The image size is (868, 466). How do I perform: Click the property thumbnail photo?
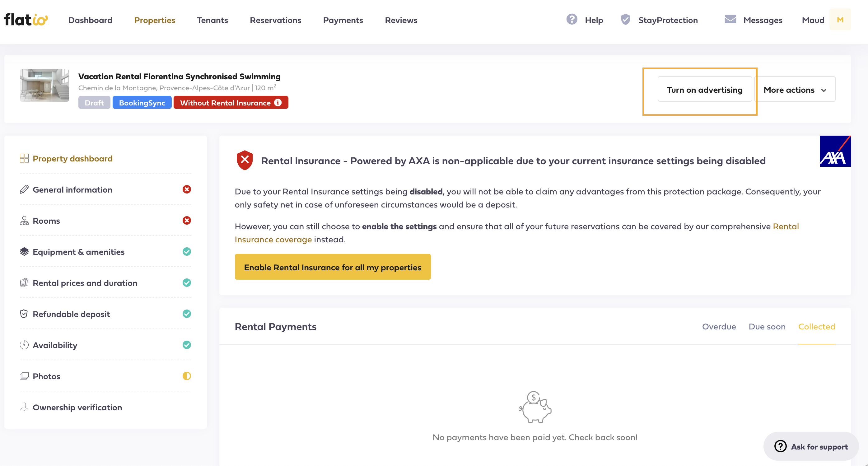click(x=44, y=85)
